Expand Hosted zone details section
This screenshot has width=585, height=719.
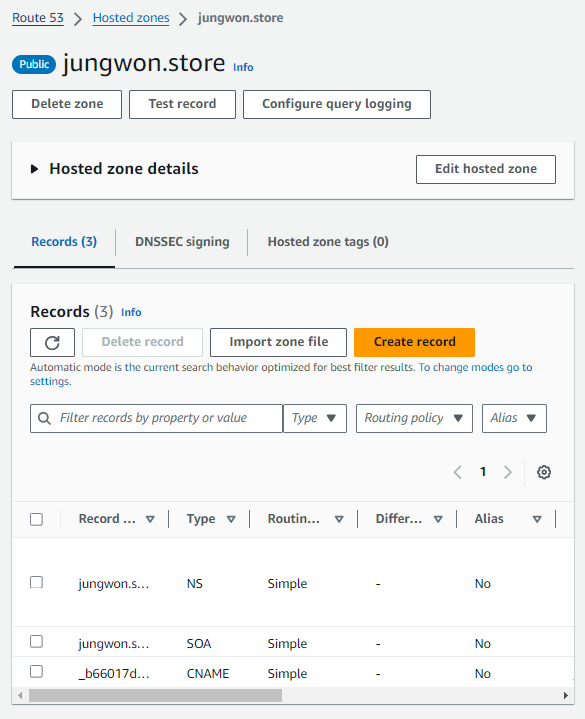34,169
